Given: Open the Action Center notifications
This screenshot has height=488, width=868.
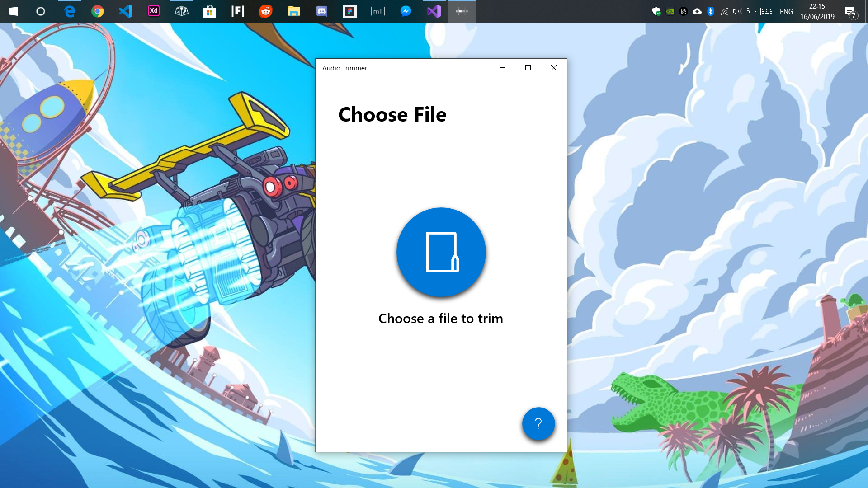Looking at the screenshot, I should pos(850,11).
